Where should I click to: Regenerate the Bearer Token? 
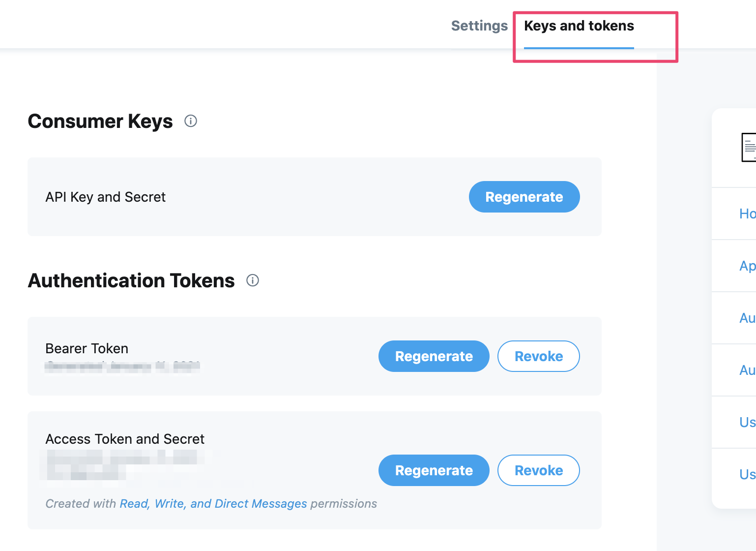(x=434, y=356)
